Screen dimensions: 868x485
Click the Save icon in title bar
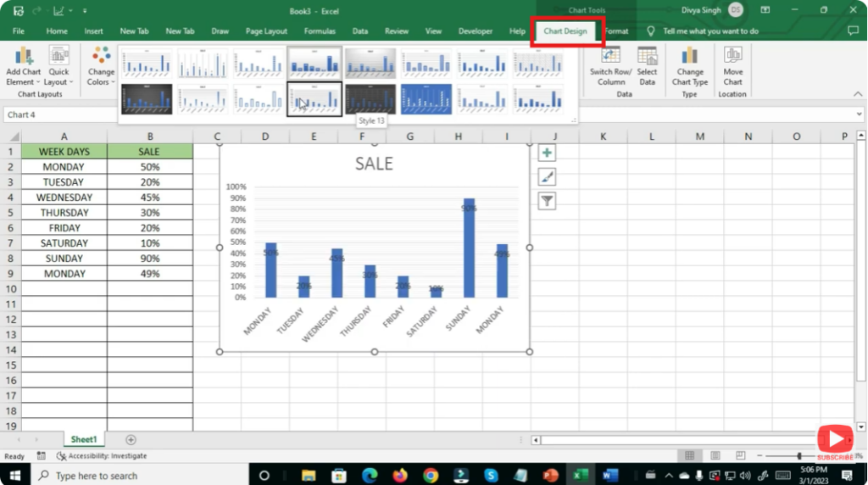(x=19, y=10)
